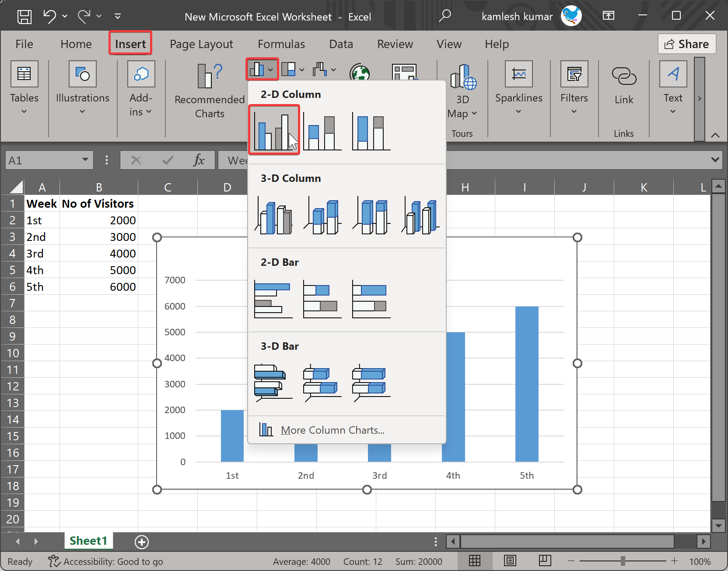The image size is (728, 571).
Task: Switch to the Data tab
Action: click(341, 44)
